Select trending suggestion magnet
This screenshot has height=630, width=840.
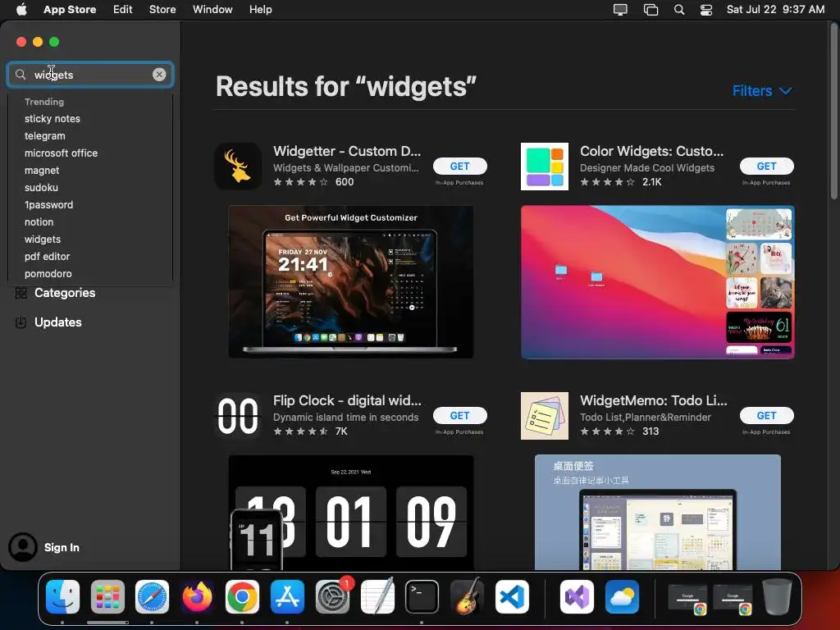(x=42, y=171)
